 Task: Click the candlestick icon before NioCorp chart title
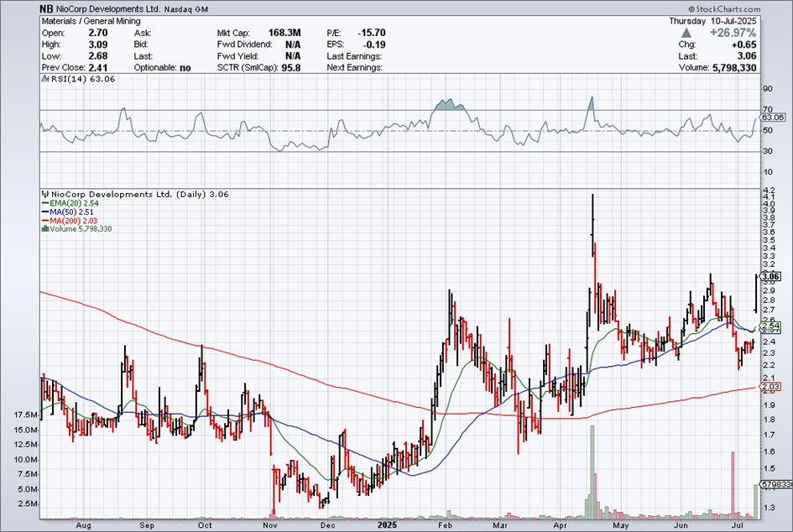pos(45,194)
